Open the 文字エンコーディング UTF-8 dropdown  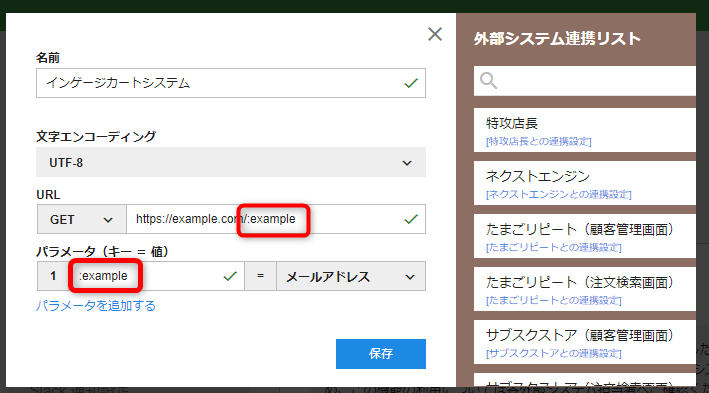231,162
